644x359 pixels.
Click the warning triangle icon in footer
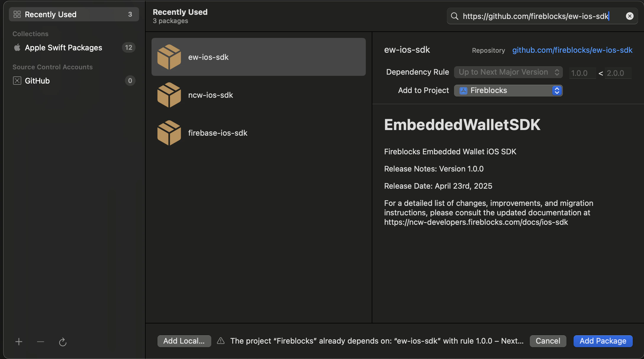pyautogui.click(x=221, y=341)
